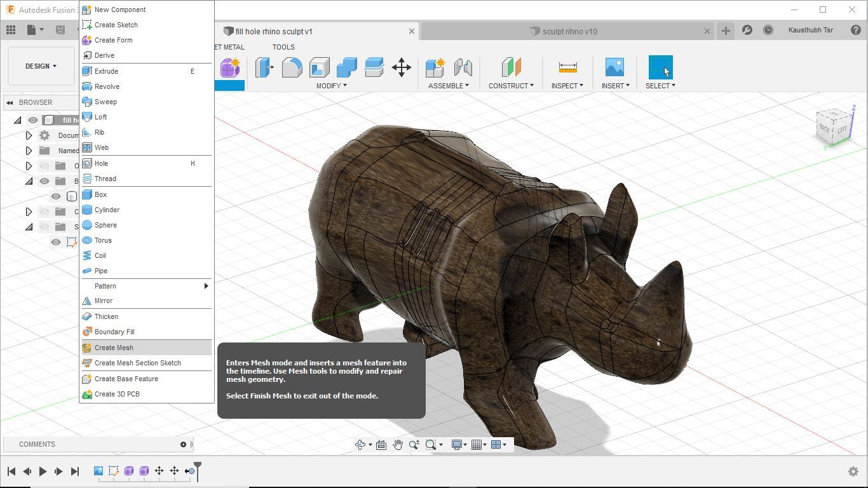Select the Pan hand tool
The image size is (868, 488).
tap(398, 445)
